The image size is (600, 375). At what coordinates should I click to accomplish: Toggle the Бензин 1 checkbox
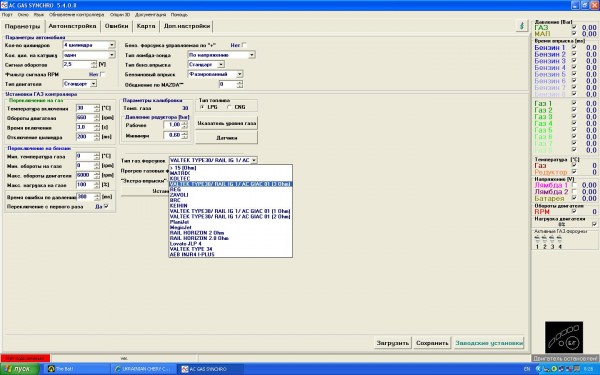tap(574, 47)
